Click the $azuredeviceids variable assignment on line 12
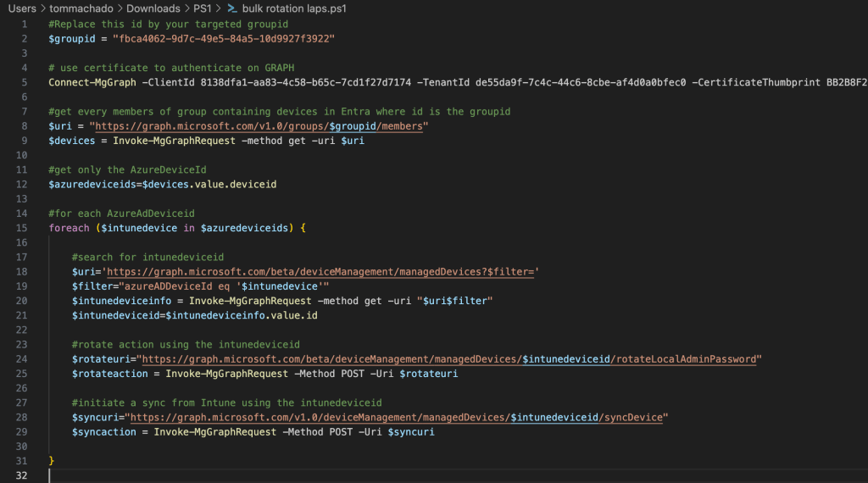The width and height of the screenshot is (868, 483). [90, 185]
